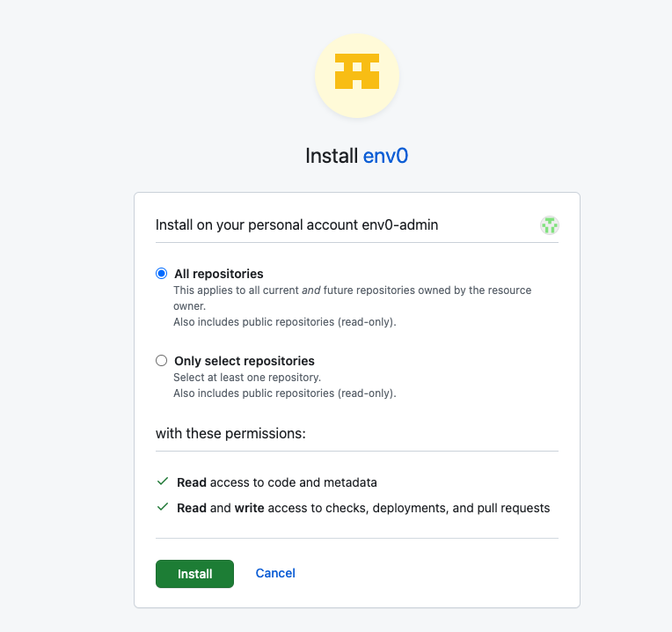Viewport: 672px width, 632px height.
Task: Click "Select at least one repository." text
Action: (x=247, y=378)
